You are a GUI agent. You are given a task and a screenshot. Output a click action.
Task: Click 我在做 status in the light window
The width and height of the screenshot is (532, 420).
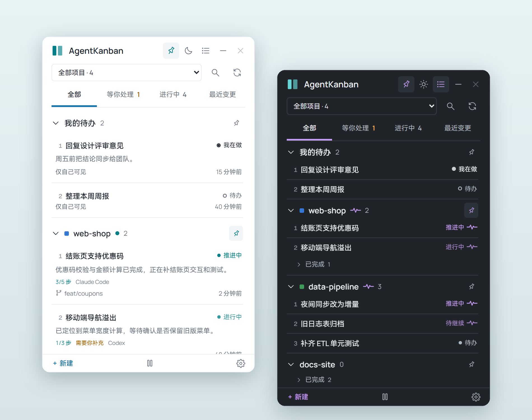(229, 145)
